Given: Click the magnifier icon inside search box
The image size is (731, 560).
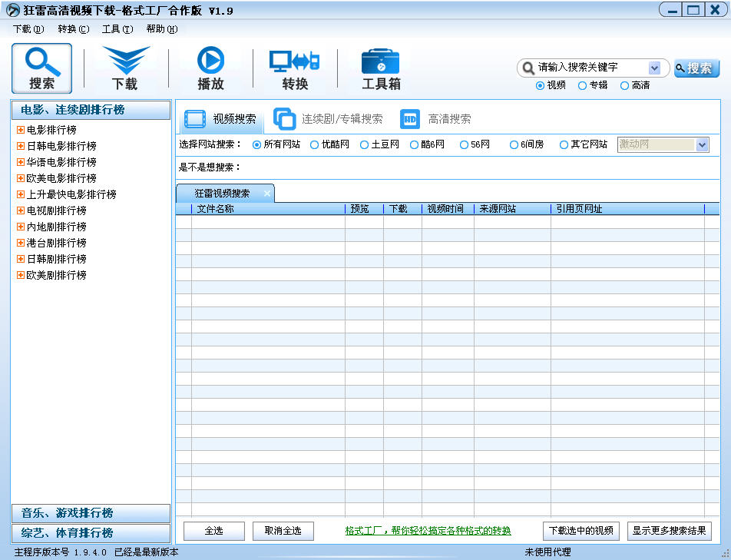Looking at the screenshot, I should (528, 68).
